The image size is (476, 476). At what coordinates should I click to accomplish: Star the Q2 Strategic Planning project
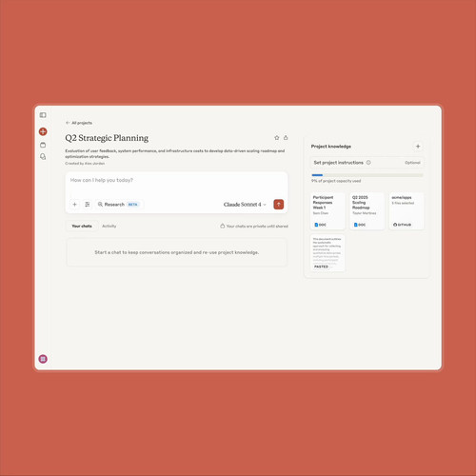277,138
